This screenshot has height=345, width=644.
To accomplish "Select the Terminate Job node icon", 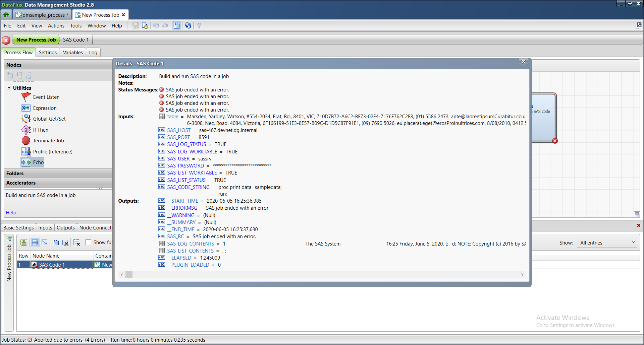I will [26, 141].
